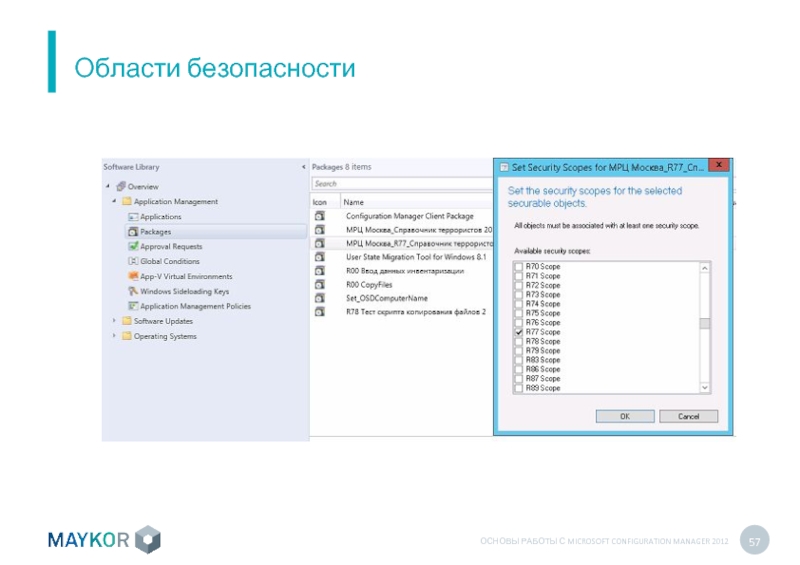Click the Packages node icon
800x565 pixels.
[133, 231]
